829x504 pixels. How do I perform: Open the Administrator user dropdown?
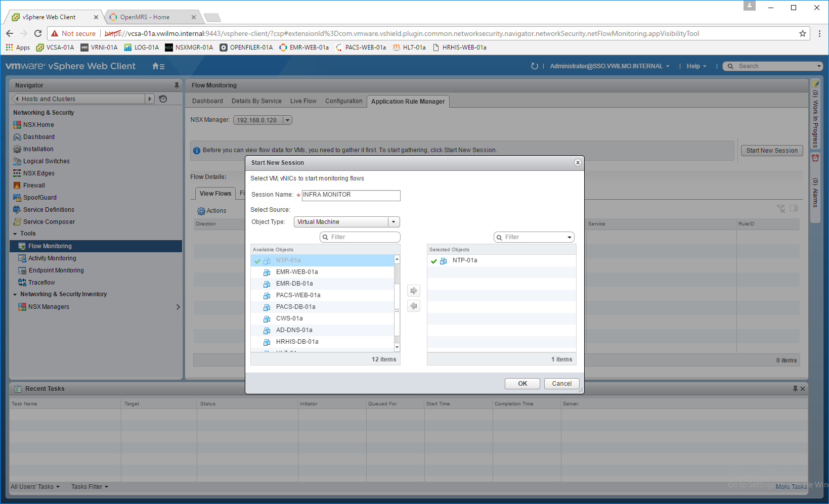click(609, 66)
